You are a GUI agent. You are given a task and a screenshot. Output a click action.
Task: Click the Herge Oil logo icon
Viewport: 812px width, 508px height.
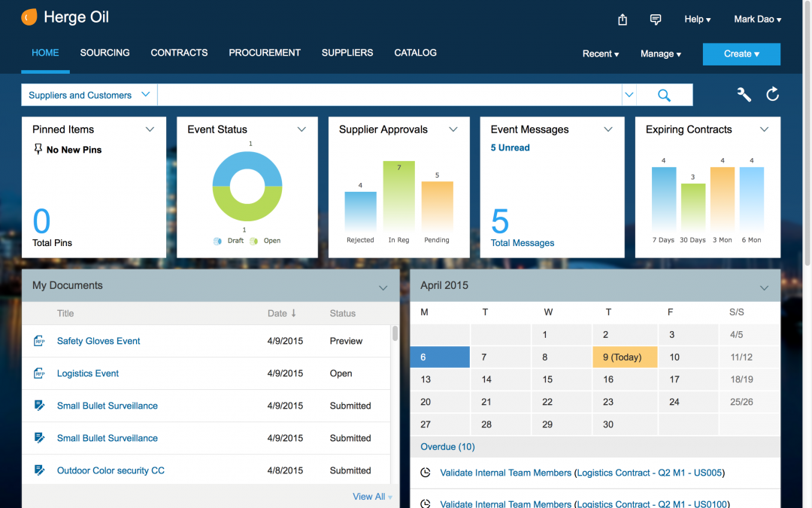pyautogui.click(x=29, y=17)
